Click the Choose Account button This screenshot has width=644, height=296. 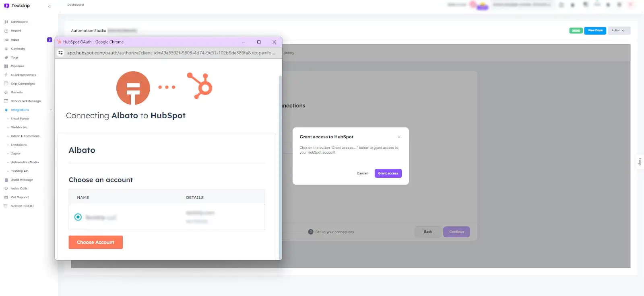pos(95,242)
